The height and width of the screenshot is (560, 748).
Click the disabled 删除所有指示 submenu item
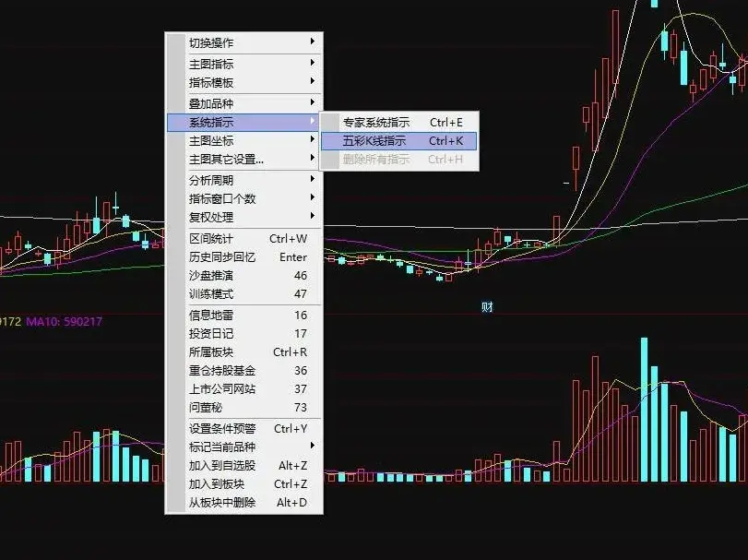pos(398,160)
